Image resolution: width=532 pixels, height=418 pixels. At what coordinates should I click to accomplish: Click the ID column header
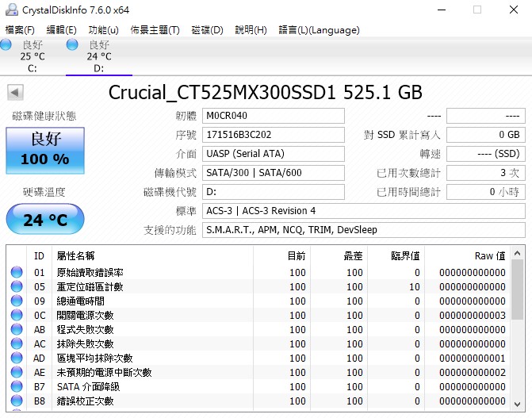click(40, 255)
